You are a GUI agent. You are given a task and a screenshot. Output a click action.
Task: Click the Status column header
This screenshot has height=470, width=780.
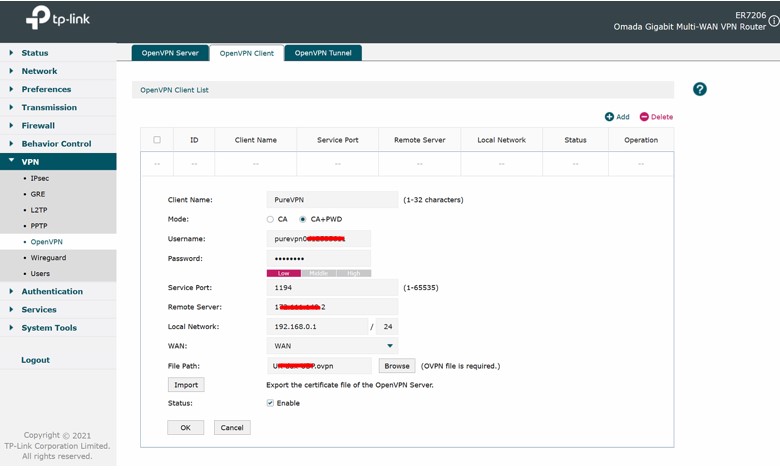tap(576, 140)
